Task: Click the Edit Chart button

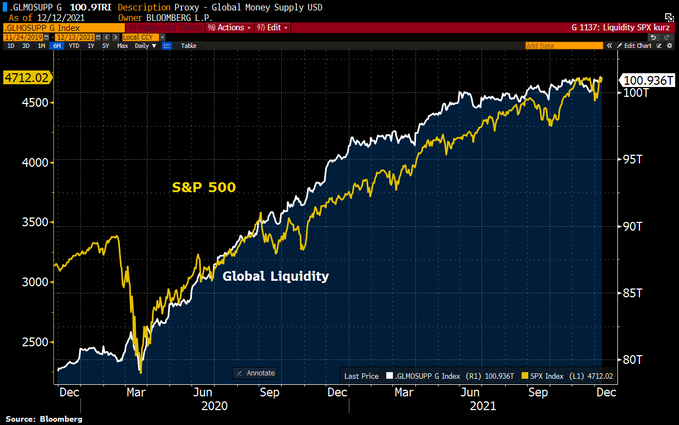Action: (634, 45)
